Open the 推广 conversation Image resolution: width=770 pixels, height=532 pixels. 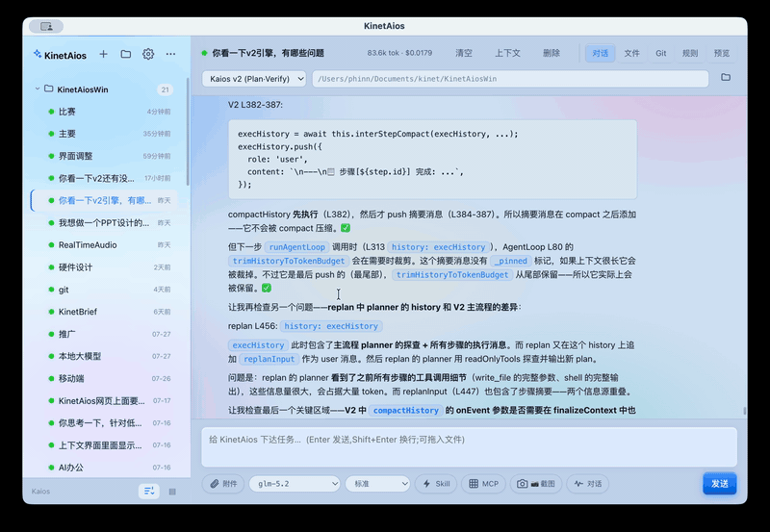pyautogui.click(x=104, y=334)
